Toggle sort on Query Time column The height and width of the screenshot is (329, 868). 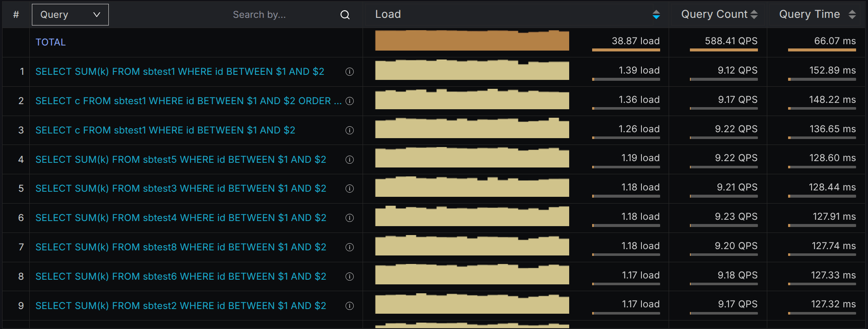tap(852, 15)
